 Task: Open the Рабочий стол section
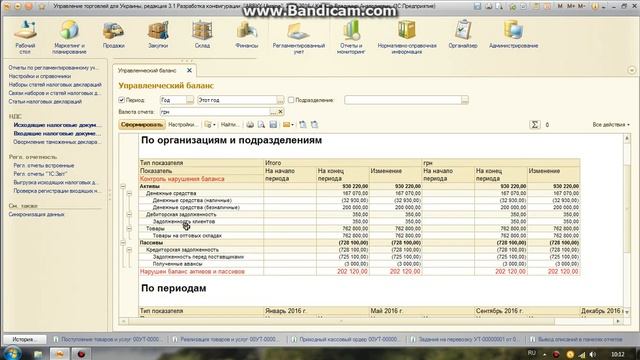point(25,37)
